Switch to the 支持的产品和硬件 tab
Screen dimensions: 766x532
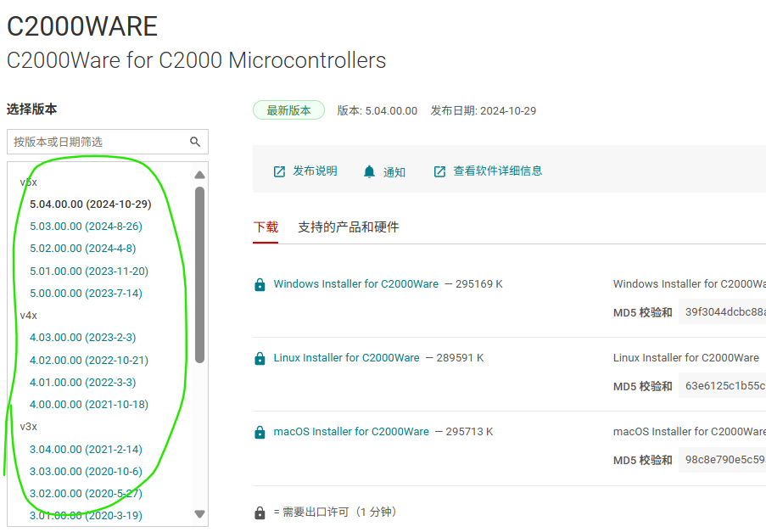tap(349, 227)
